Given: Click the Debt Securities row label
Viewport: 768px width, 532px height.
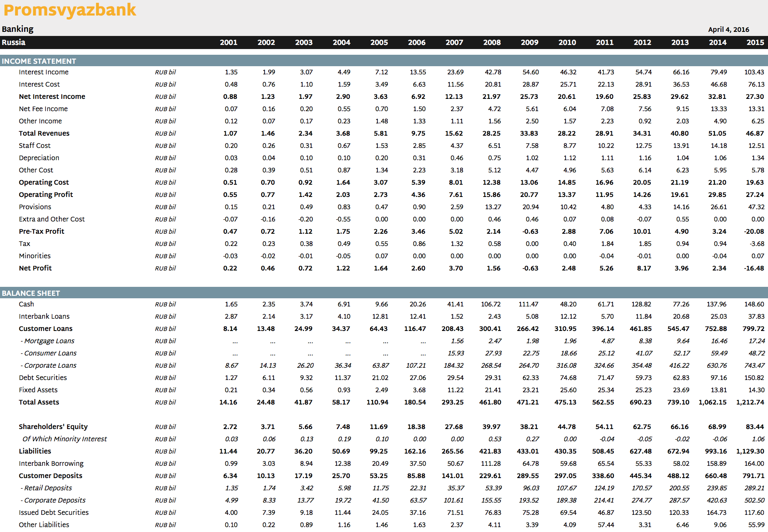Looking at the screenshot, I should pos(43,378).
